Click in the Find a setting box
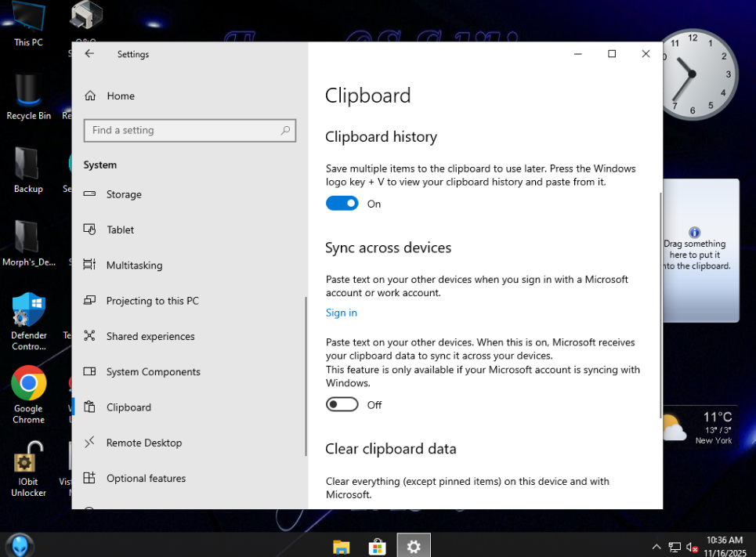 (180, 131)
